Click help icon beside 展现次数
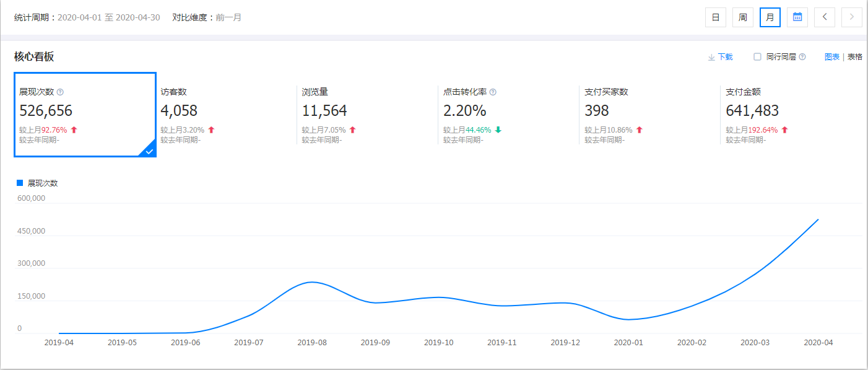 tap(60, 92)
